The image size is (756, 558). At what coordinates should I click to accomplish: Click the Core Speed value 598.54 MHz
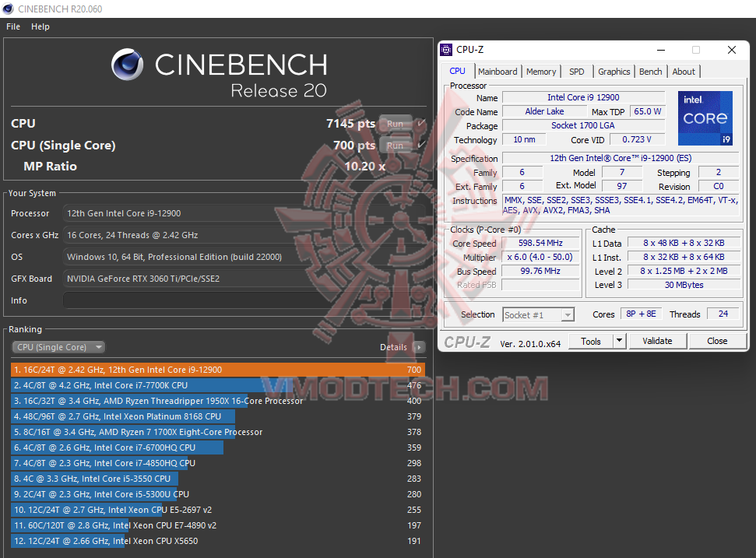point(540,243)
